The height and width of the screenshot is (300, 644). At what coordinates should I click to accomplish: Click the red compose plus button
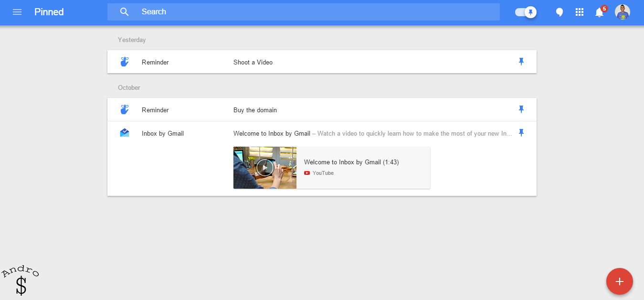click(x=619, y=281)
